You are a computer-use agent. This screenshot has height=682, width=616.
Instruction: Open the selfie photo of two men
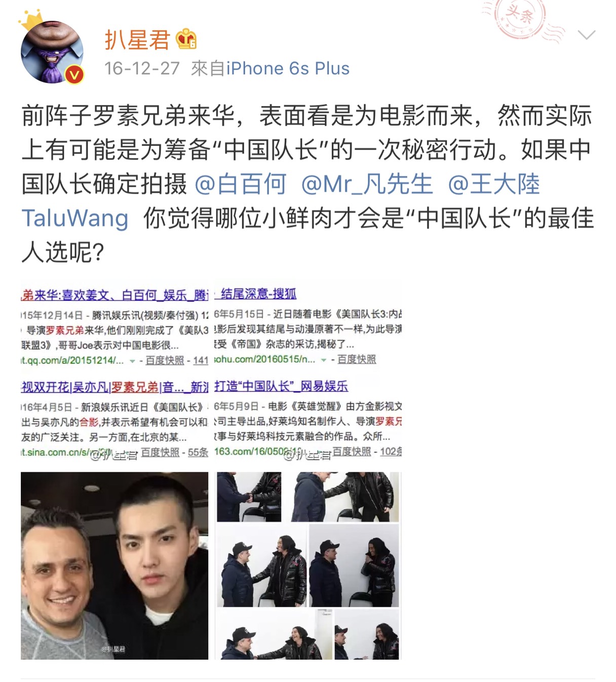(114, 565)
